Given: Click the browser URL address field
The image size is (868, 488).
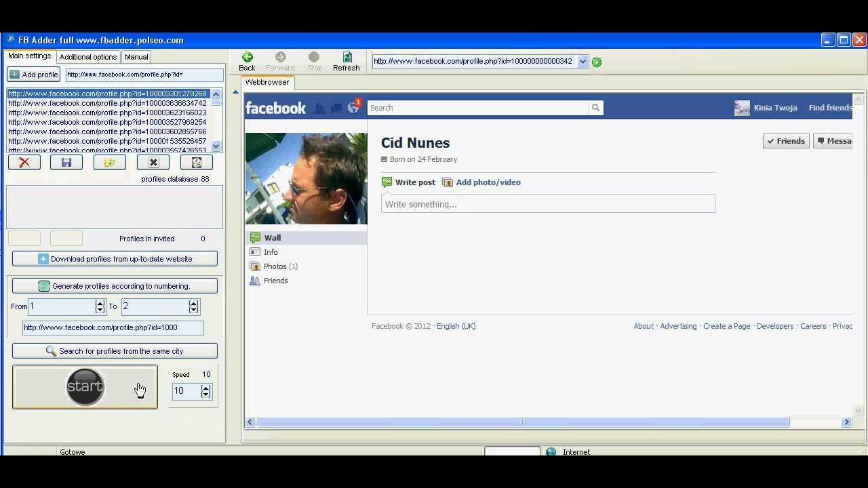Looking at the screenshot, I should tap(474, 62).
